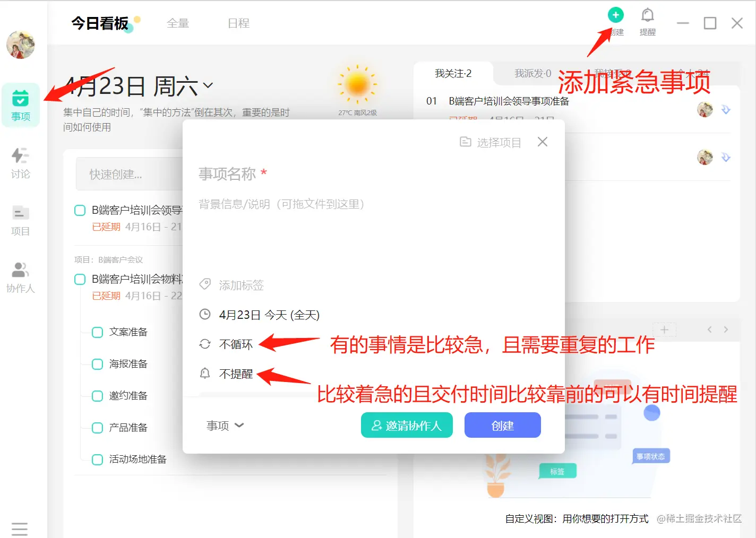Open the 4月23日 今天 (全天) date picker
Screen dimensions: 756x538
pos(269,315)
